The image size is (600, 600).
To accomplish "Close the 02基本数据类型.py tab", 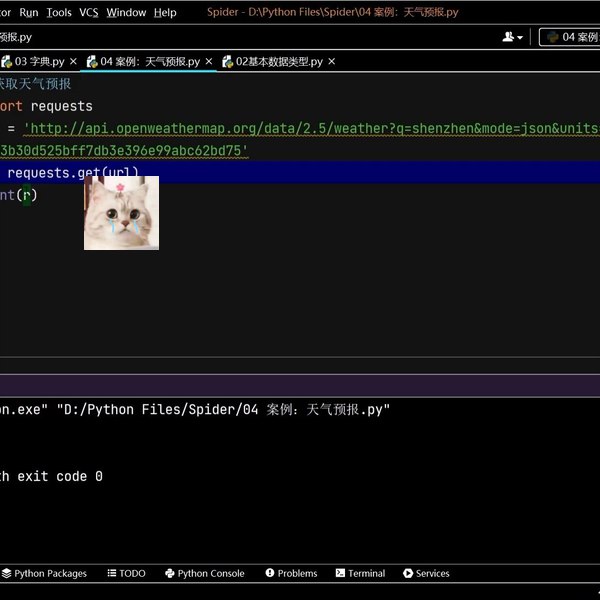I will tap(331, 62).
